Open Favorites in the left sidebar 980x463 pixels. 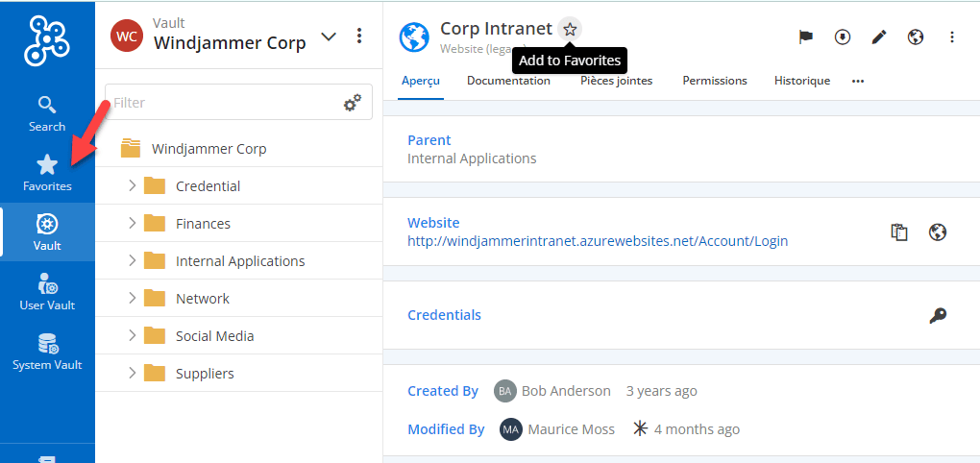47,173
